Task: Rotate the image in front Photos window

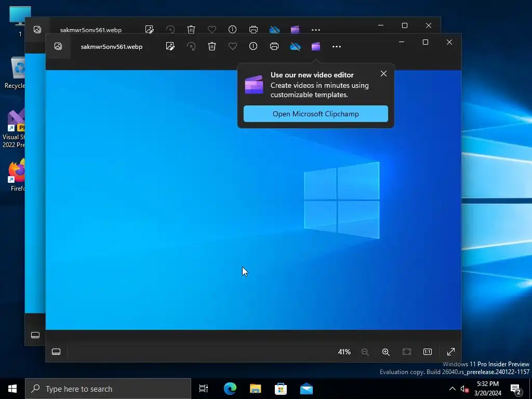Action: (191, 46)
